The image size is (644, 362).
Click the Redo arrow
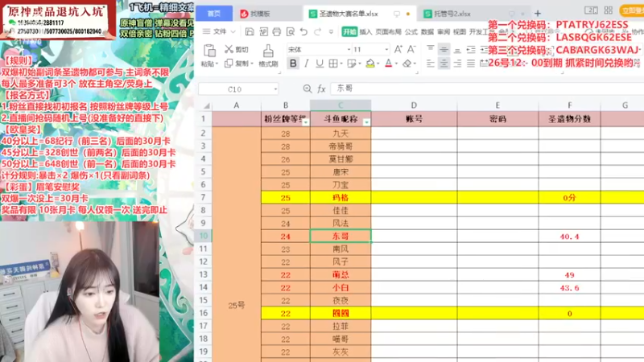pyautogui.click(x=317, y=31)
